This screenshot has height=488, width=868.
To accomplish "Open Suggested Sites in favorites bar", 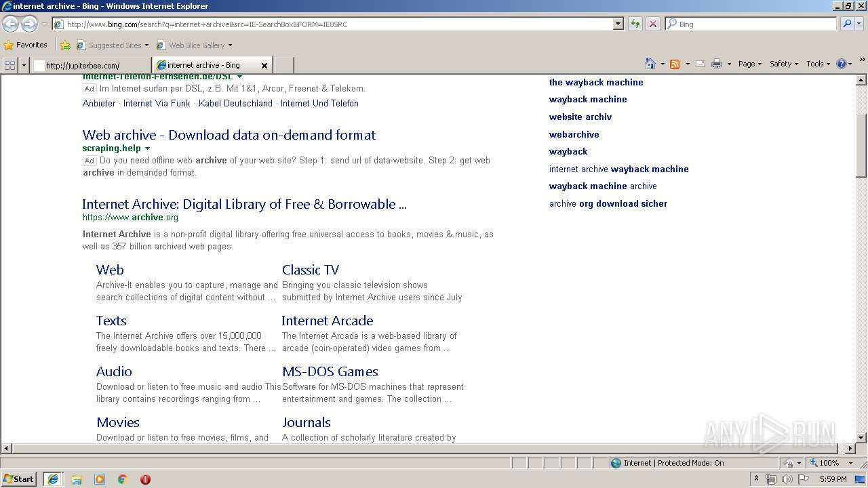I will [x=112, y=45].
